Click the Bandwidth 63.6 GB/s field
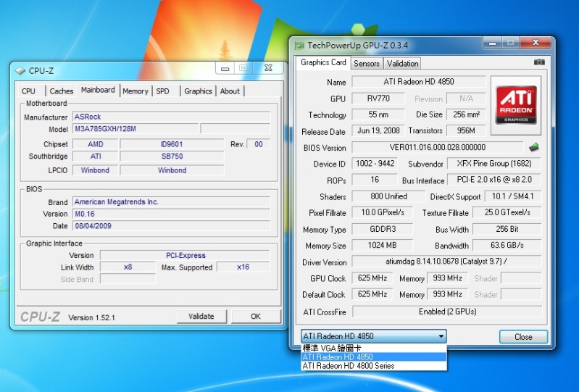This screenshot has width=579, height=392. click(507, 245)
